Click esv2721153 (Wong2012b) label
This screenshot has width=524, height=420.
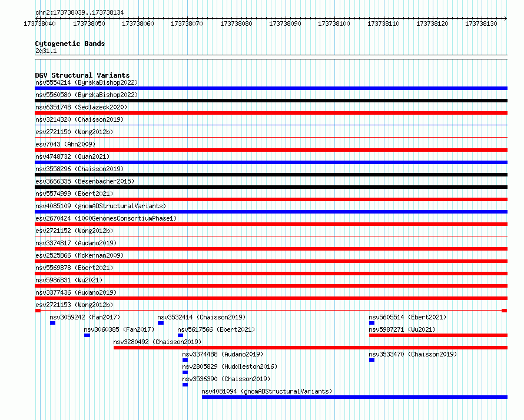(74, 305)
